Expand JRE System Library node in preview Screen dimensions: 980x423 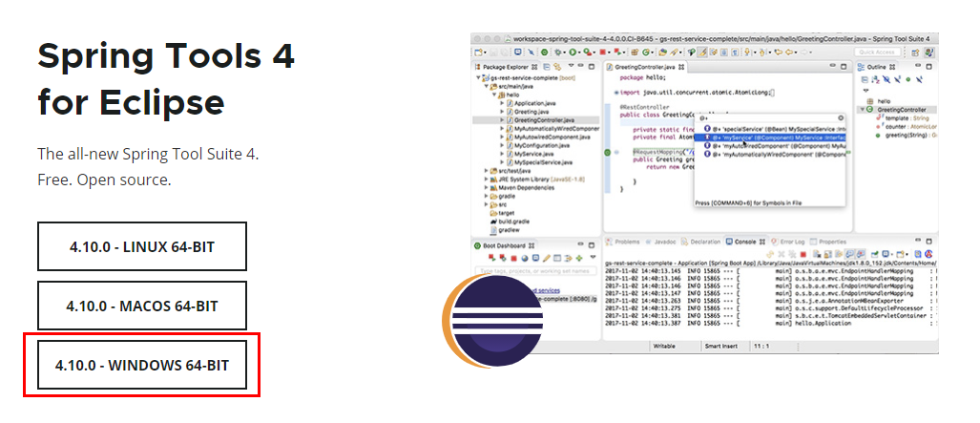click(487, 179)
